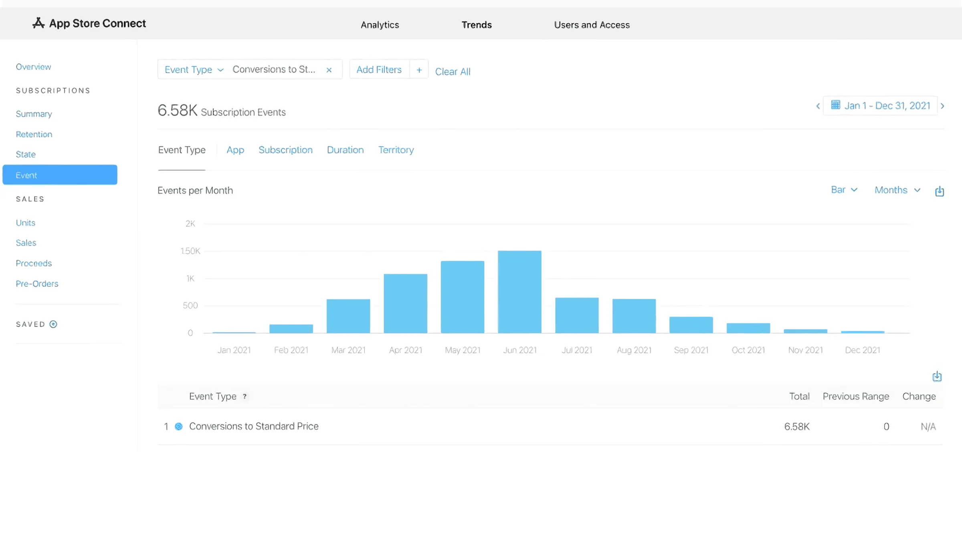962x560 pixels.
Task: Open Users and Access section
Action: (x=592, y=24)
